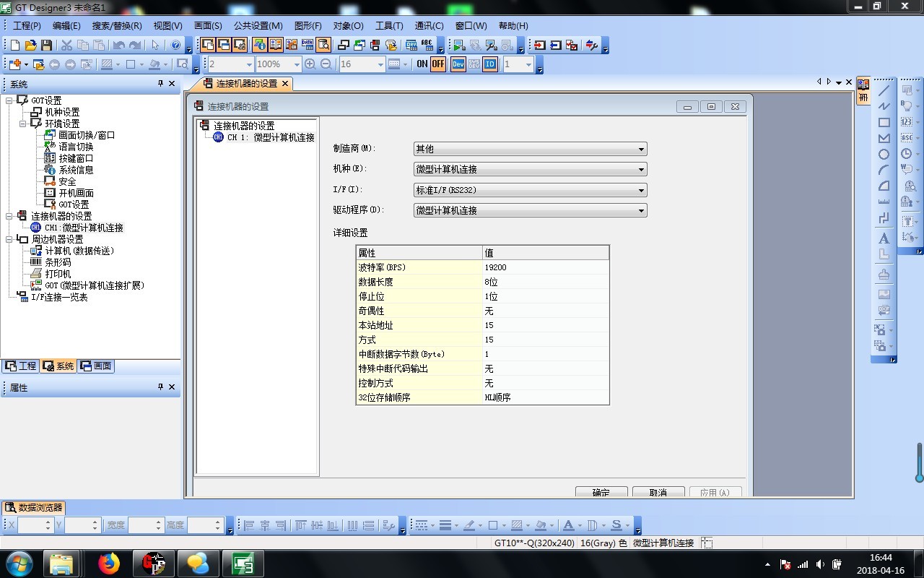Viewport: 924px width, 578px height.
Task: Select 条形码 in system tree
Action: (x=58, y=262)
